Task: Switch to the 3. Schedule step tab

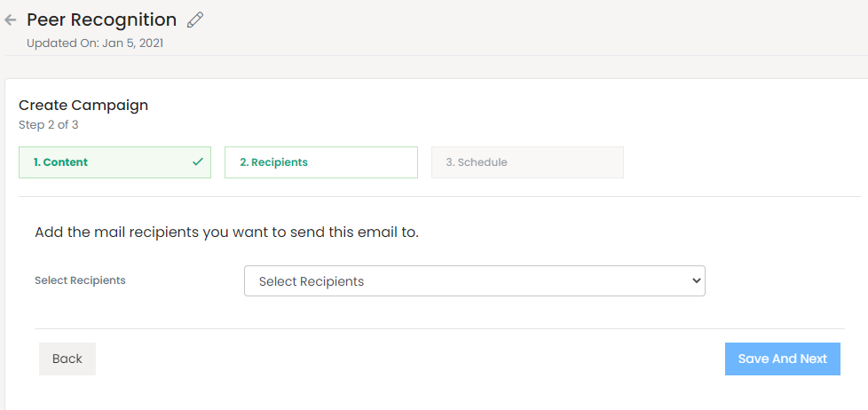Action: 527,162
